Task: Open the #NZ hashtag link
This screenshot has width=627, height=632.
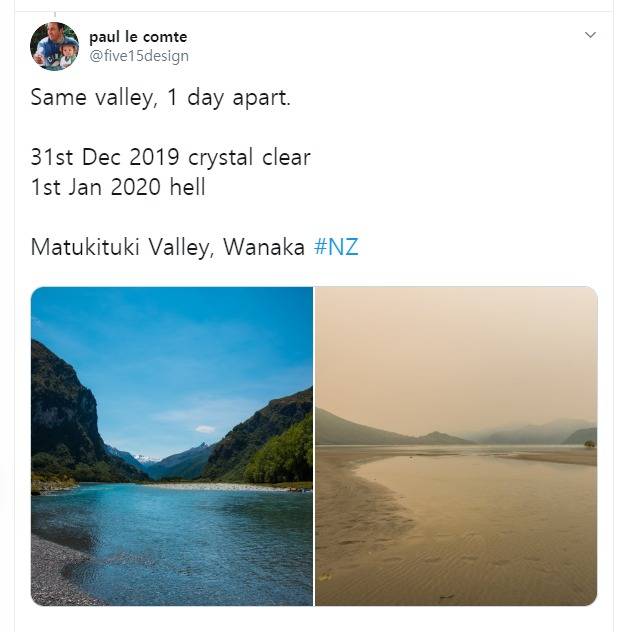Action: click(336, 247)
